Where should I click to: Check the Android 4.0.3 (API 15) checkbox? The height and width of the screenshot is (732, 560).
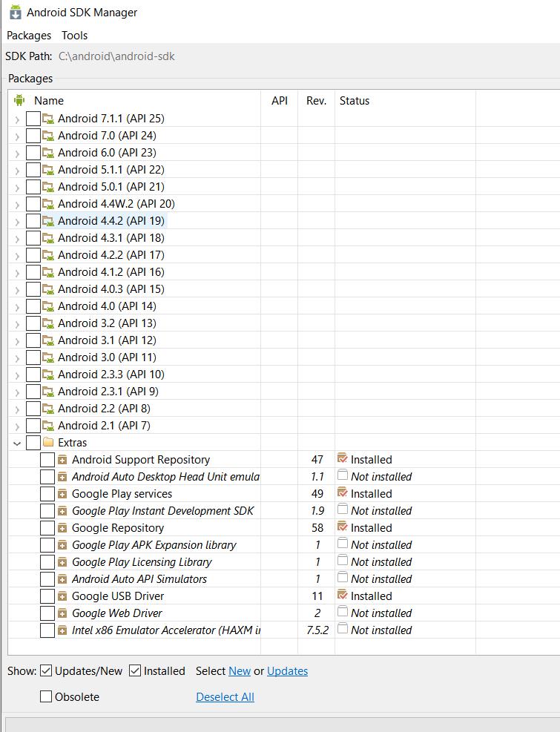coord(33,289)
